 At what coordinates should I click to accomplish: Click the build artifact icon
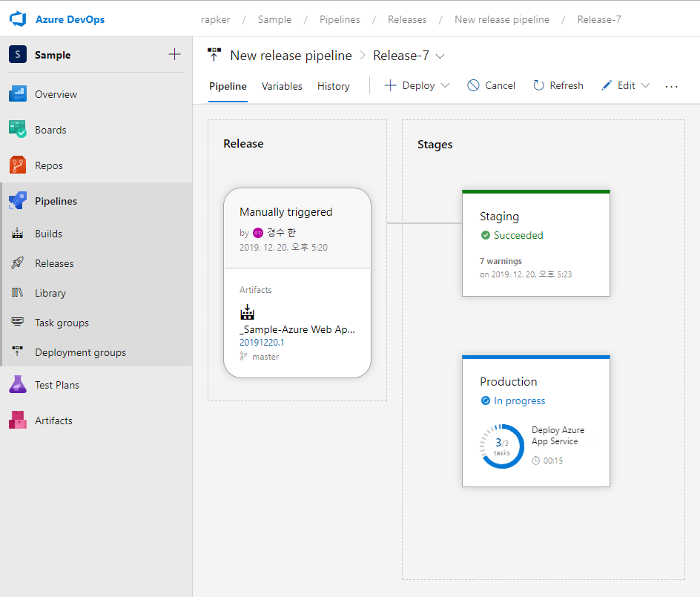pyautogui.click(x=247, y=312)
